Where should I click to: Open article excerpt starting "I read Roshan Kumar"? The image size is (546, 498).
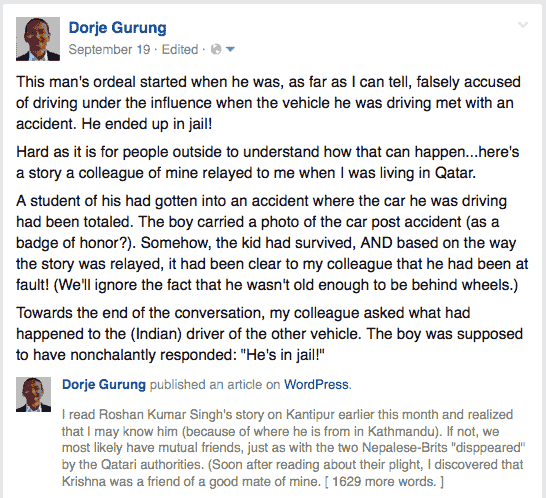click(293, 448)
